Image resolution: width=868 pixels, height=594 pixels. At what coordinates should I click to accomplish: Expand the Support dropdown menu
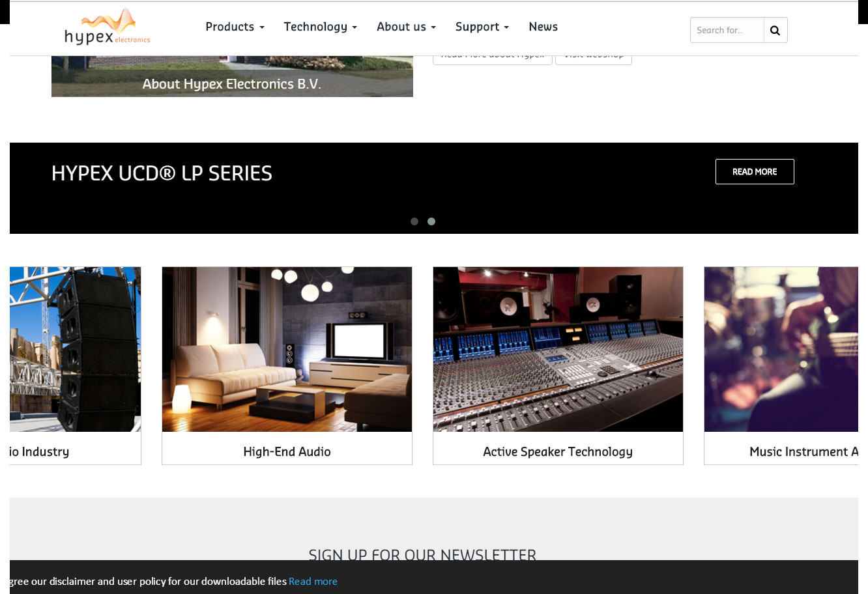[482, 27]
